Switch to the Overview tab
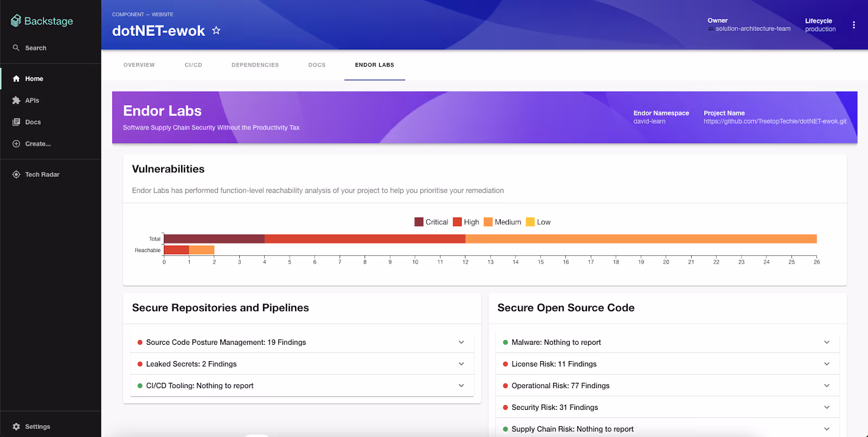The image size is (868, 437). (139, 65)
